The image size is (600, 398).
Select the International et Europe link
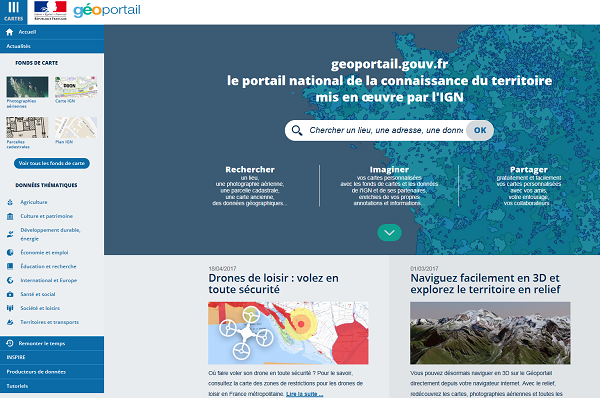click(49, 281)
